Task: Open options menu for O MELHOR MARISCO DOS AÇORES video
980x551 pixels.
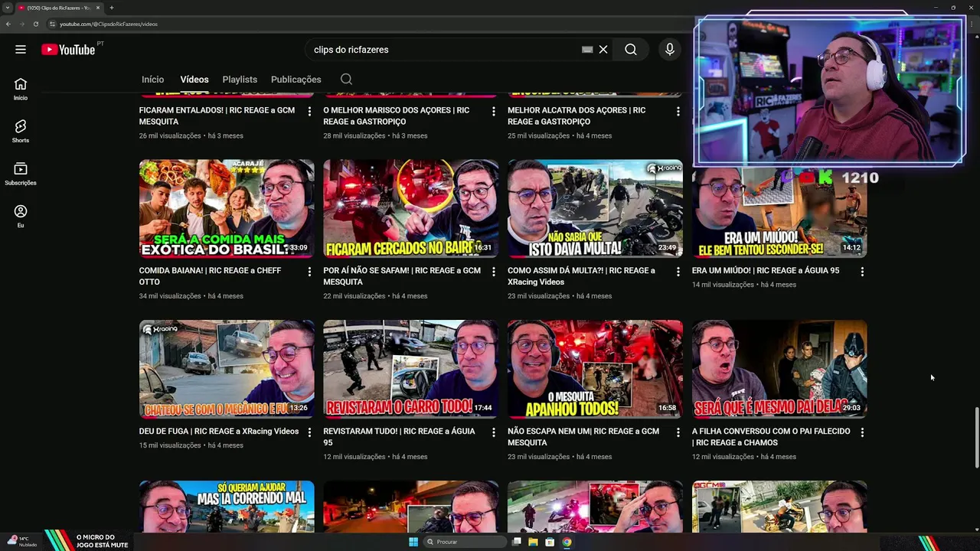Action: click(494, 112)
